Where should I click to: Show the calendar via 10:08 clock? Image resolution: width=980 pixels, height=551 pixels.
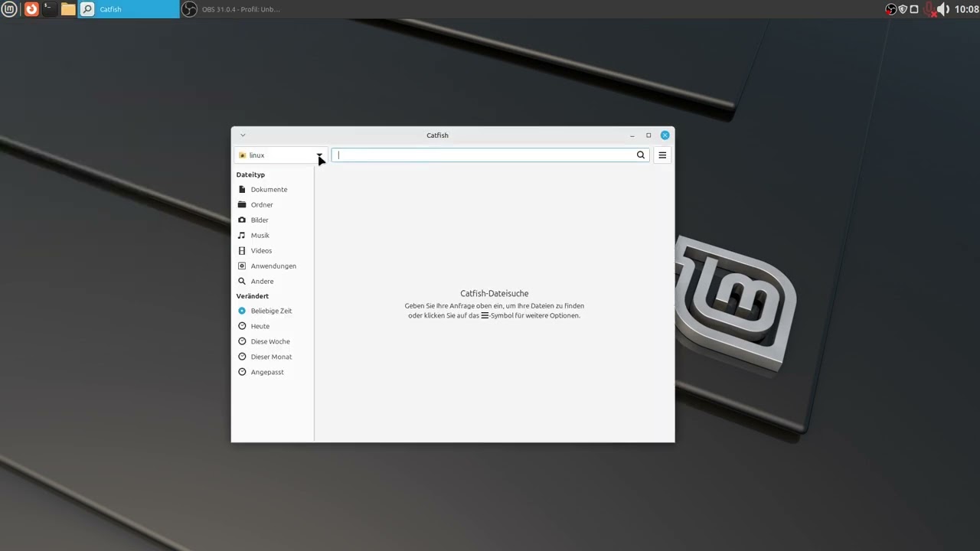(x=966, y=9)
